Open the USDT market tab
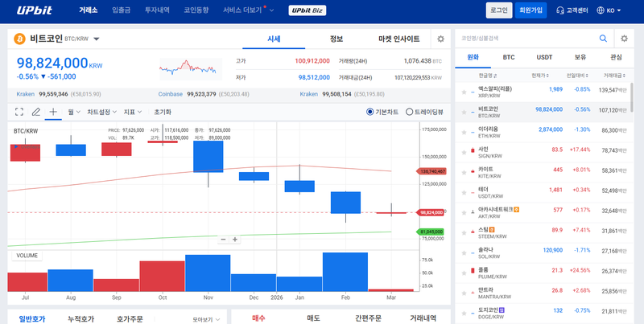644x324 pixels. 544,57
